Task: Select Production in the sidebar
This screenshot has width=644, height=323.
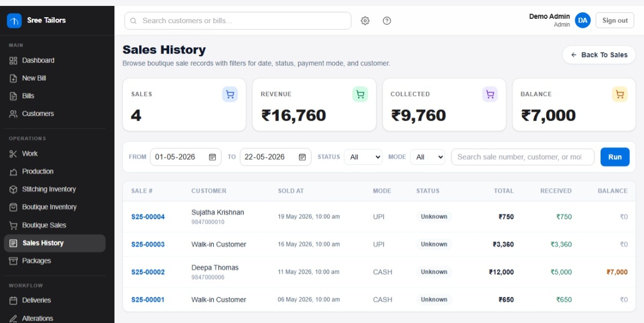Action: tap(55, 172)
